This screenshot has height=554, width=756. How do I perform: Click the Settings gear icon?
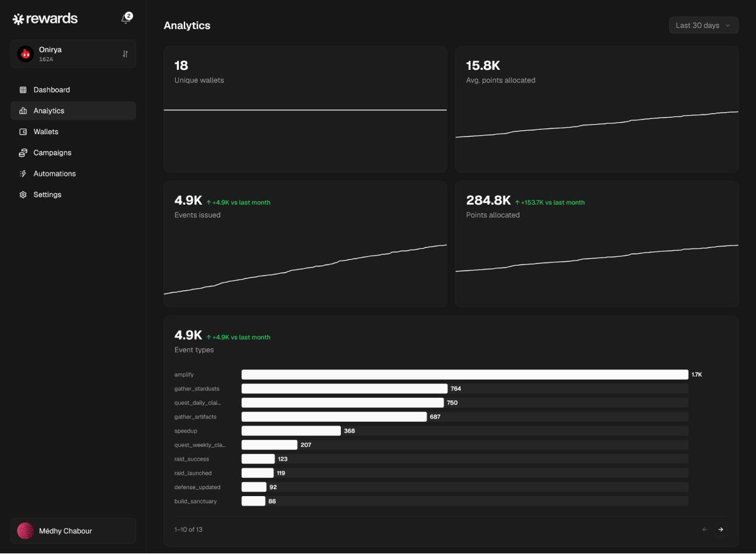23,195
